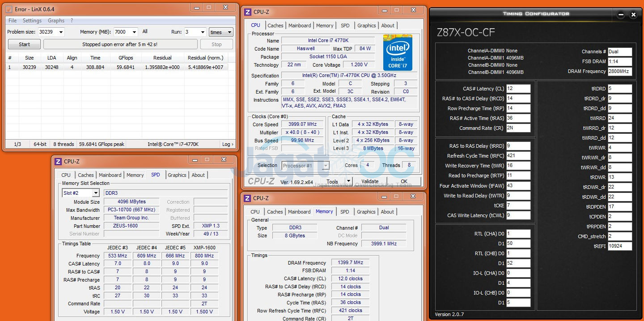The height and width of the screenshot is (321, 644).
Task: Minimize the Timing Configurator window
Action: (621, 14)
